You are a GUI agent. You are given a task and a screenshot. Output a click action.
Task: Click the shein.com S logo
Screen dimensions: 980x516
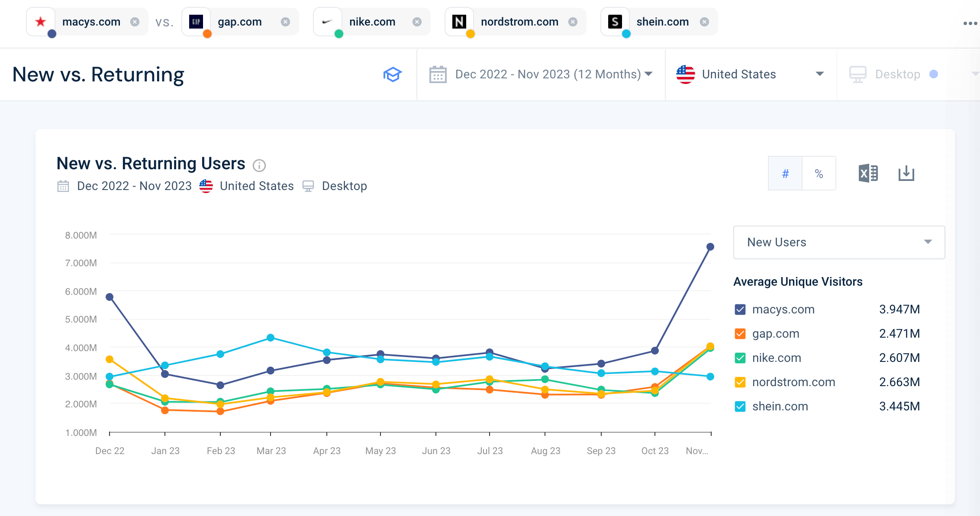click(615, 22)
